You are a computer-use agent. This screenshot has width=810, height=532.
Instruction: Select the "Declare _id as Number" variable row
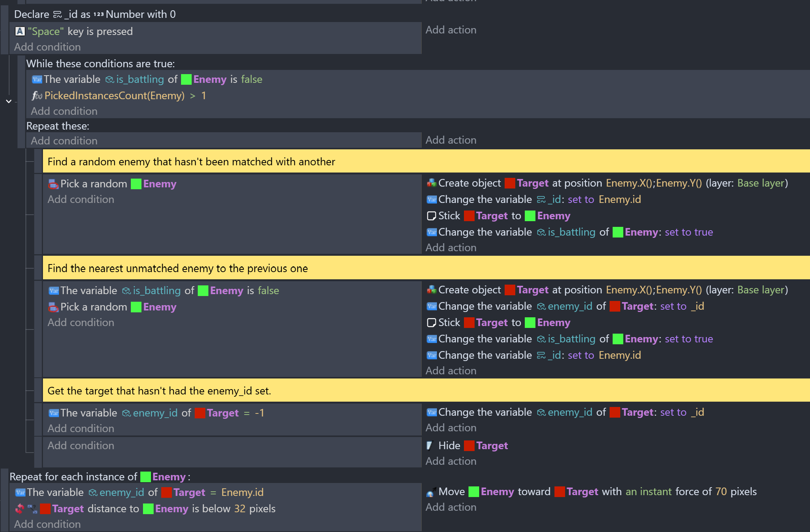click(95, 14)
